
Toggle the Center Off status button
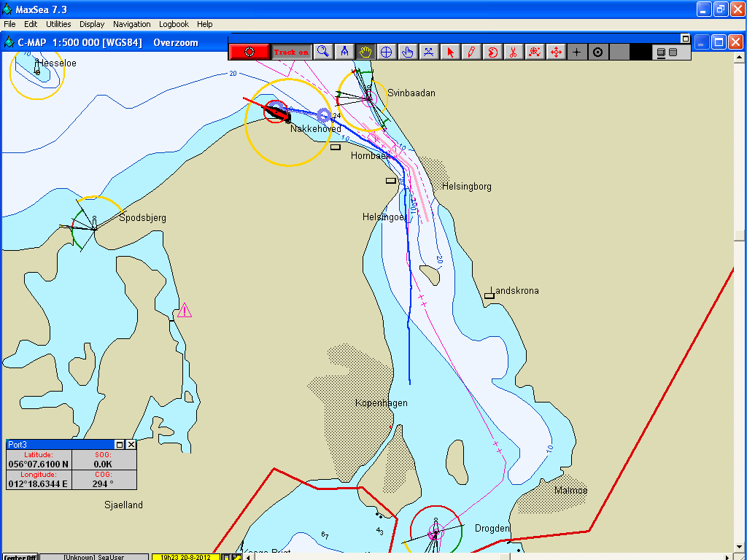pos(20,557)
